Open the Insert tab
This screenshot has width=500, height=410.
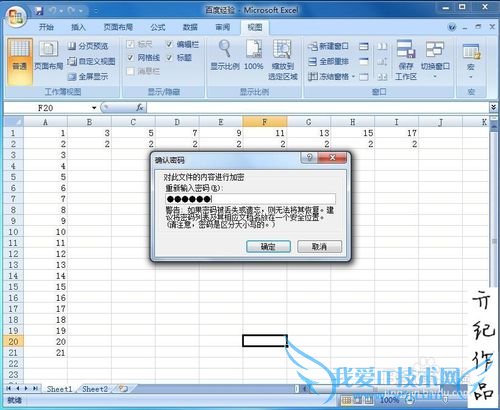pos(79,27)
